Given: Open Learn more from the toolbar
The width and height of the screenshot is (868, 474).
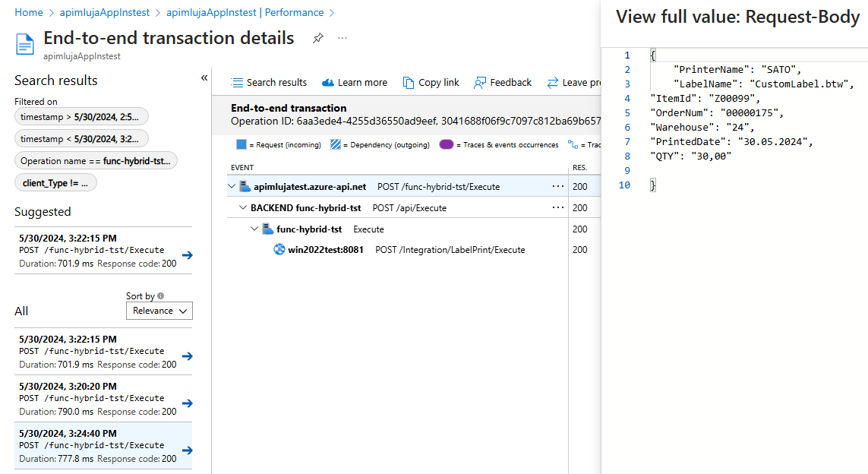Looking at the screenshot, I should click(330, 82).
